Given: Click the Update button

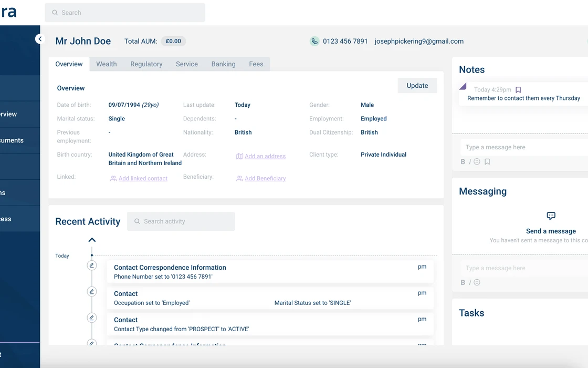Looking at the screenshot, I should pos(417,86).
